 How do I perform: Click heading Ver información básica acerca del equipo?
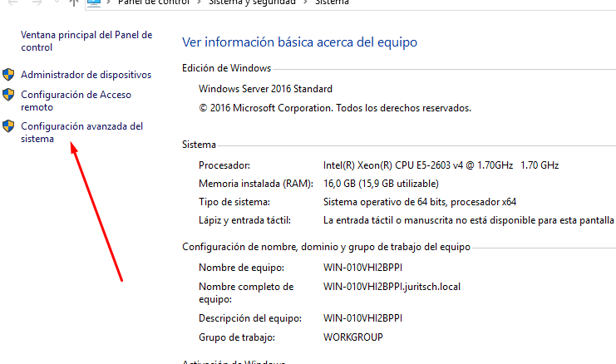pyautogui.click(x=299, y=42)
